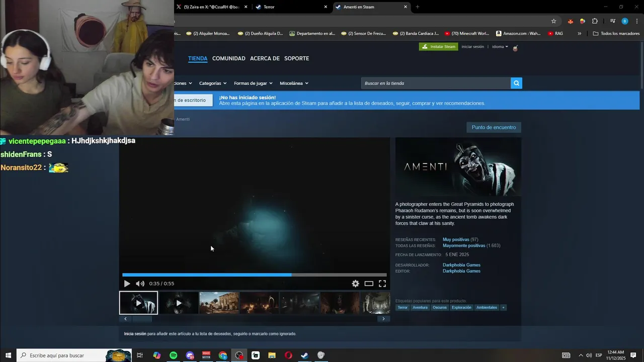Image resolution: width=644 pixels, height=362 pixels.
Task: Open system volume tray icon
Action: pos(589,355)
